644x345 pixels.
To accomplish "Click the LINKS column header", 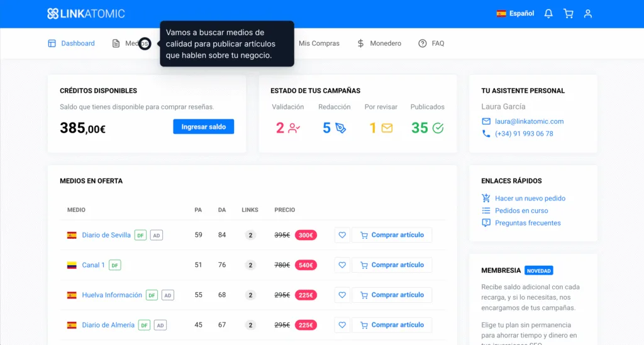I will point(250,210).
